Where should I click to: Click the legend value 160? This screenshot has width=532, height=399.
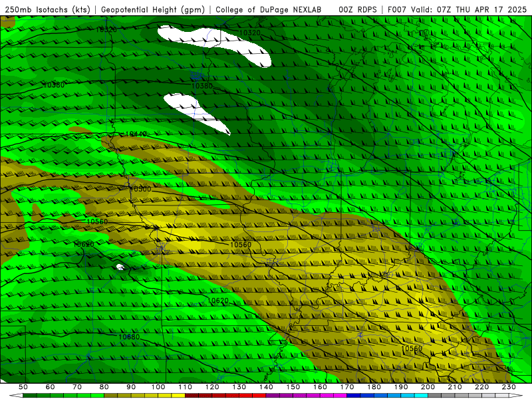pyautogui.click(x=320, y=387)
